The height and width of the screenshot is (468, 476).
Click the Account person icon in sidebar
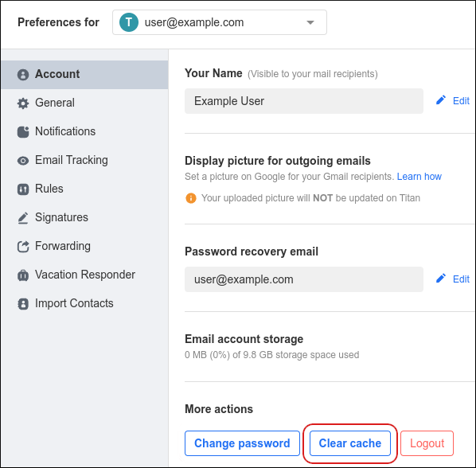coord(23,75)
